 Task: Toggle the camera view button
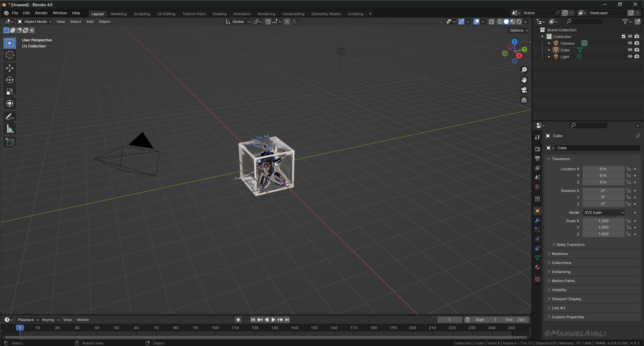tap(524, 90)
